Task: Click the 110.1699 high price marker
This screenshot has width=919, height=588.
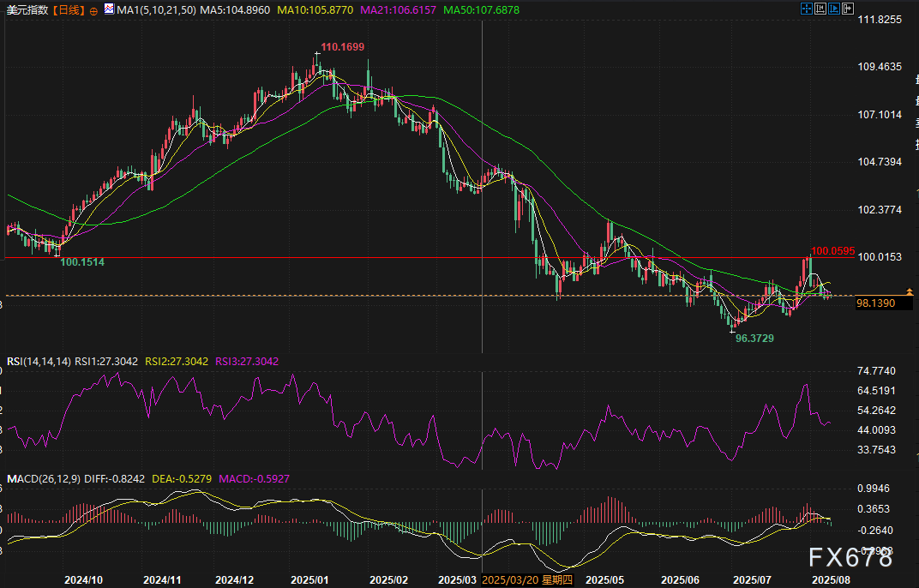Action: coord(341,45)
